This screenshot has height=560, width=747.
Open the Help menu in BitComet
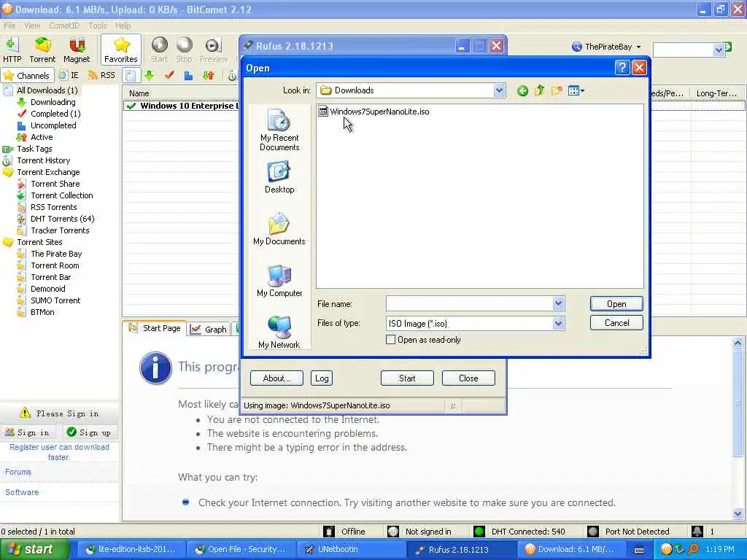[123, 26]
